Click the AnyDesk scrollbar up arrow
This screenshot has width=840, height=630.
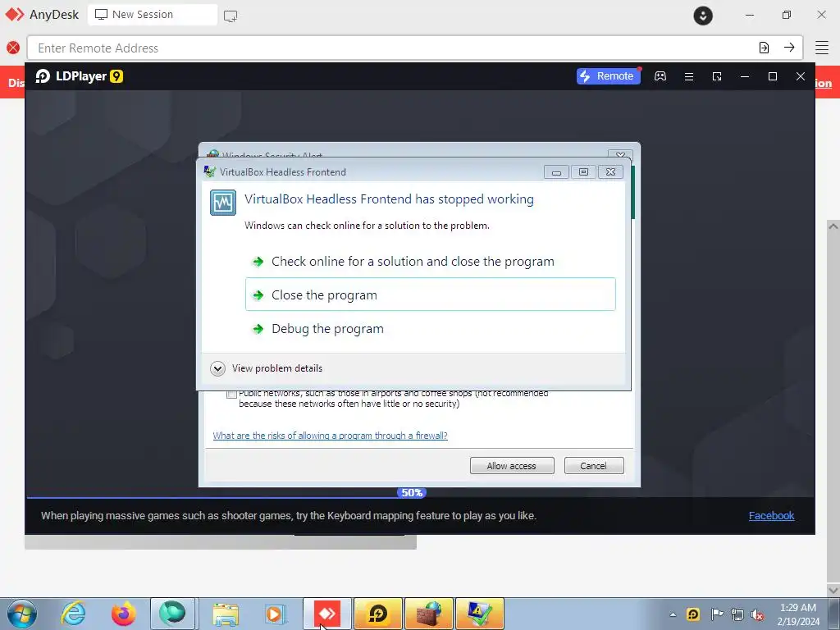point(833,226)
